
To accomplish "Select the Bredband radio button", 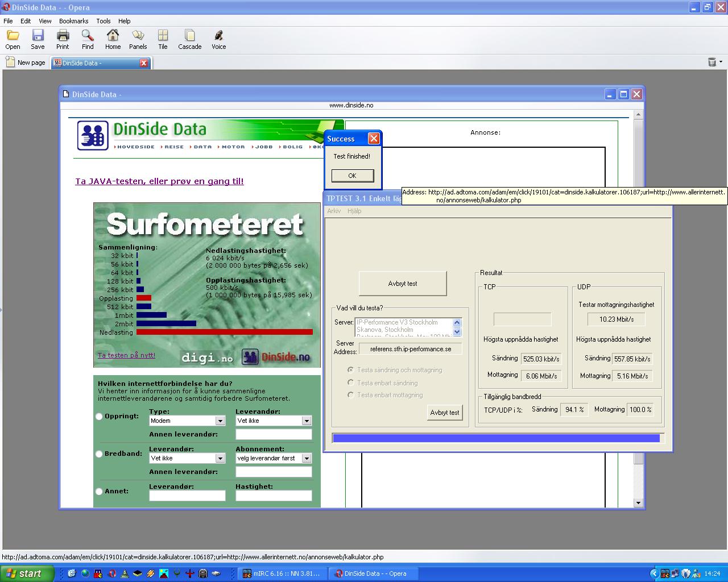I will coord(99,454).
